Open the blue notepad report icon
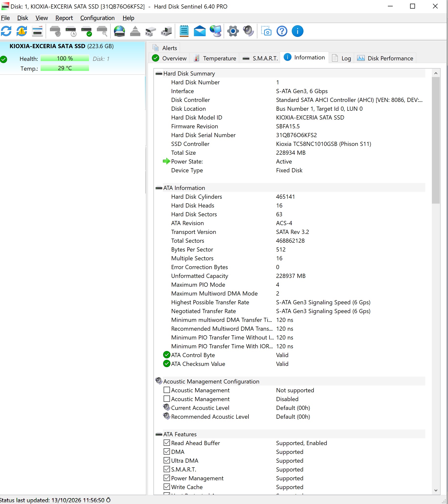Screen dimensions: 448x504 pyautogui.click(x=184, y=31)
